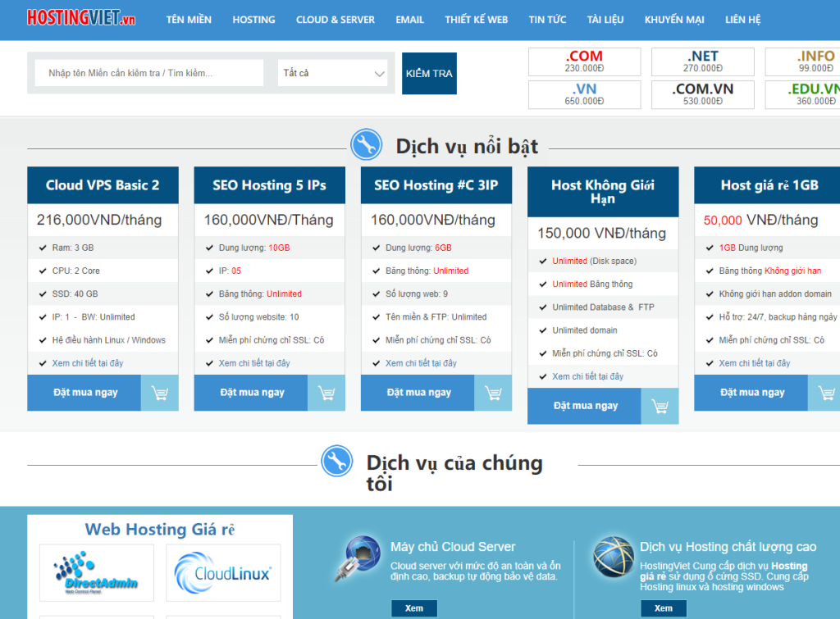This screenshot has height=619, width=840.
Task: Open the TÊN MIỀN menu
Action: [x=189, y=20]
